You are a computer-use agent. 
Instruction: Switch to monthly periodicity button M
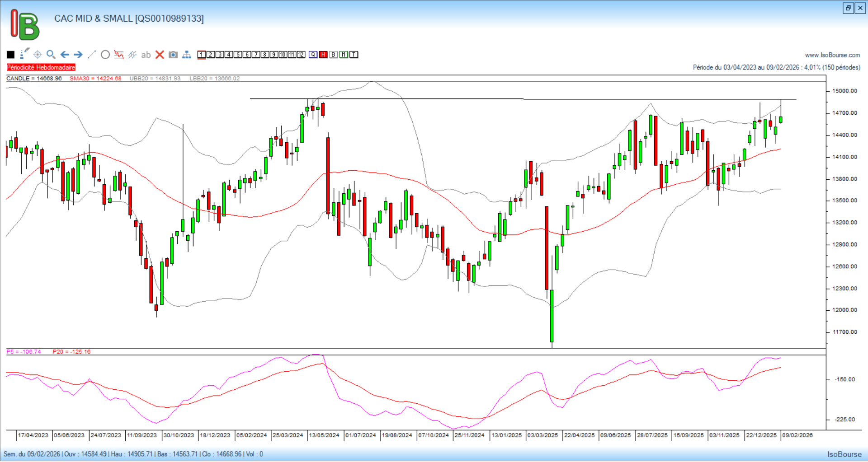pos(344,55)
